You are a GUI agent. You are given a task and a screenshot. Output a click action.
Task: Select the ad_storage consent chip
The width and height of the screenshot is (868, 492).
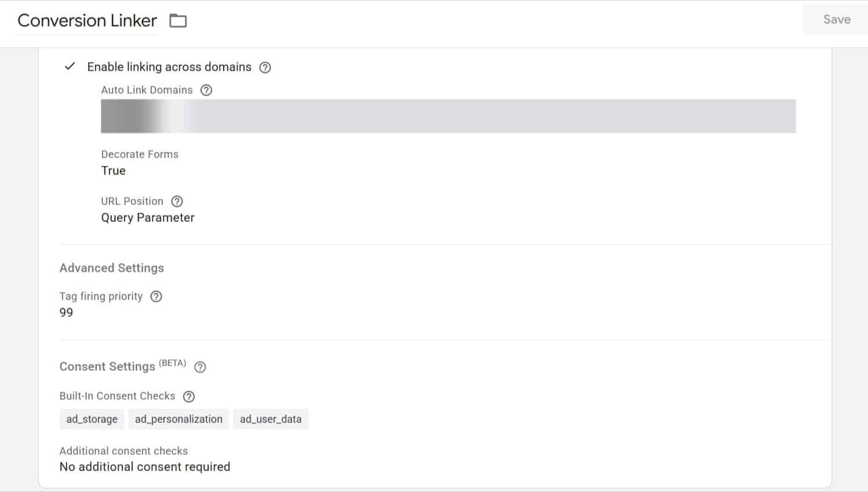92,419
